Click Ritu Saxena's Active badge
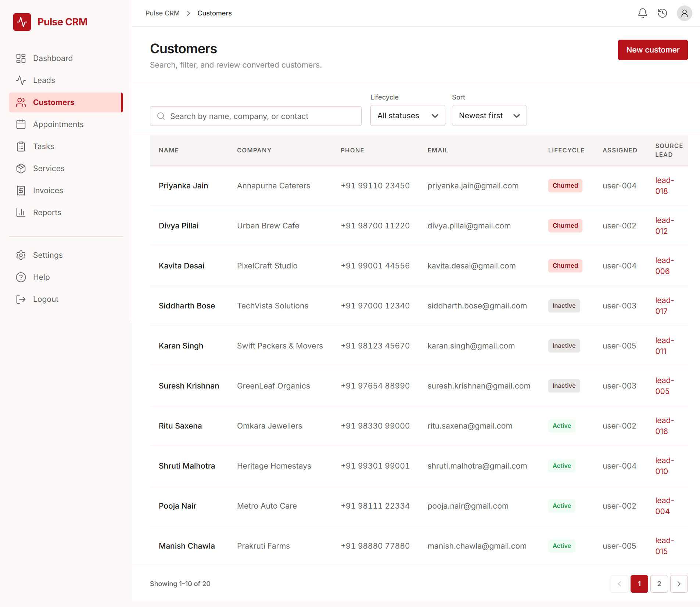The height and width of the screenshot is (607, 700). (562, 426)
